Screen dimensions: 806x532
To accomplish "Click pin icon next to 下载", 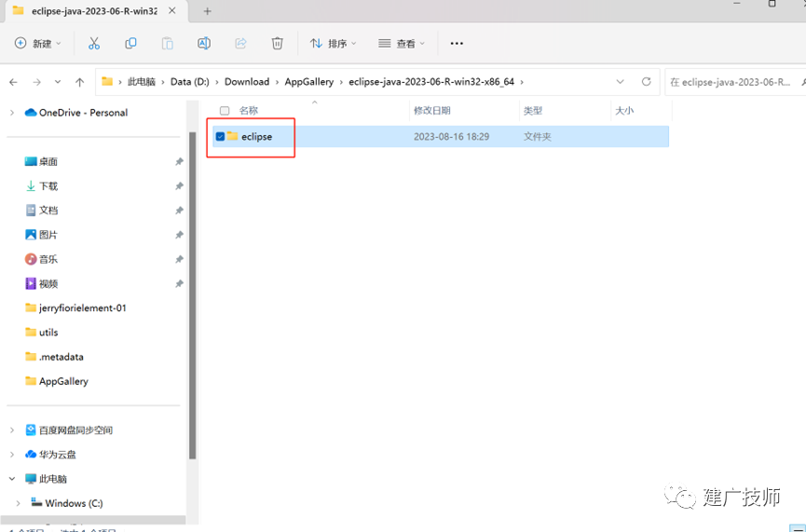I will coord(179,186).
